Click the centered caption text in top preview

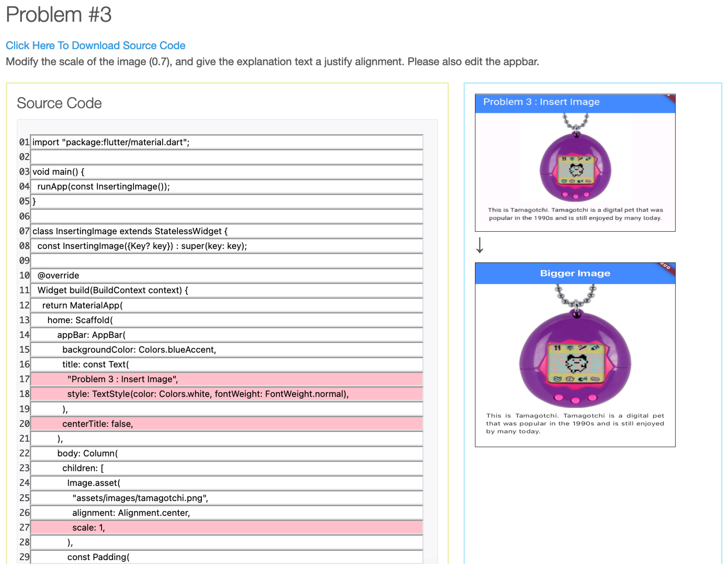point(576,214)
